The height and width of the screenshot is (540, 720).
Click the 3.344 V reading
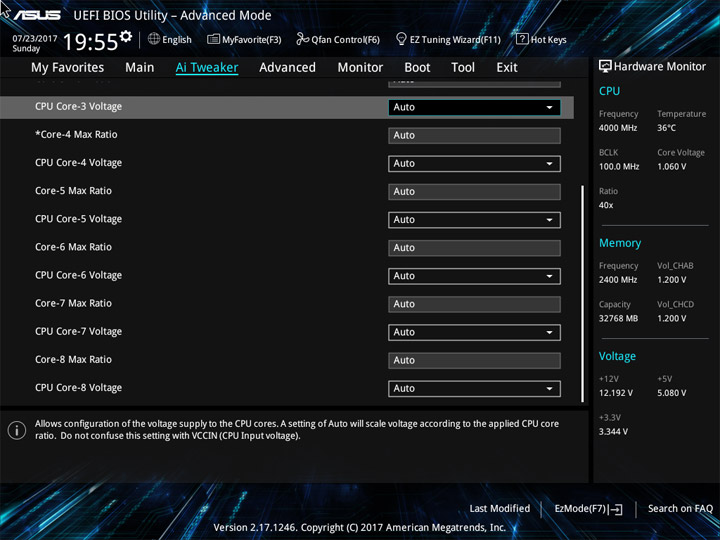[x=613, y=432]
